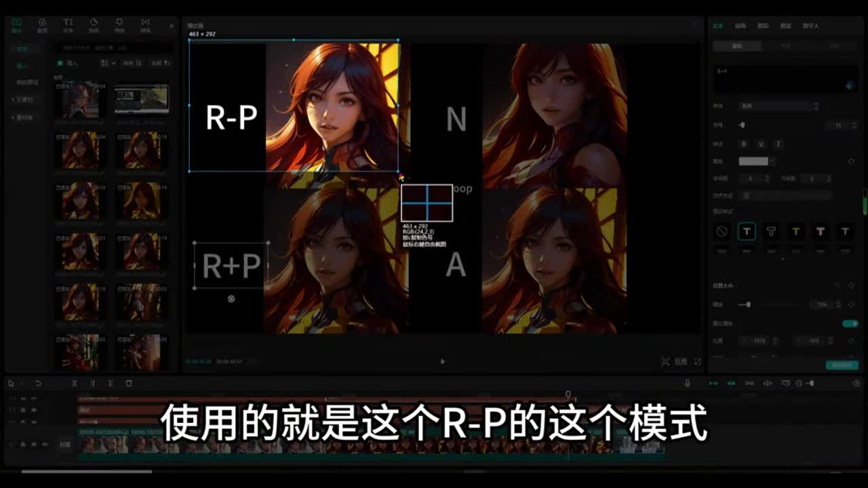The height and width of the screenshot is (488, 868).
Task: Switch to the Digital Human tab
Action: 810,26
